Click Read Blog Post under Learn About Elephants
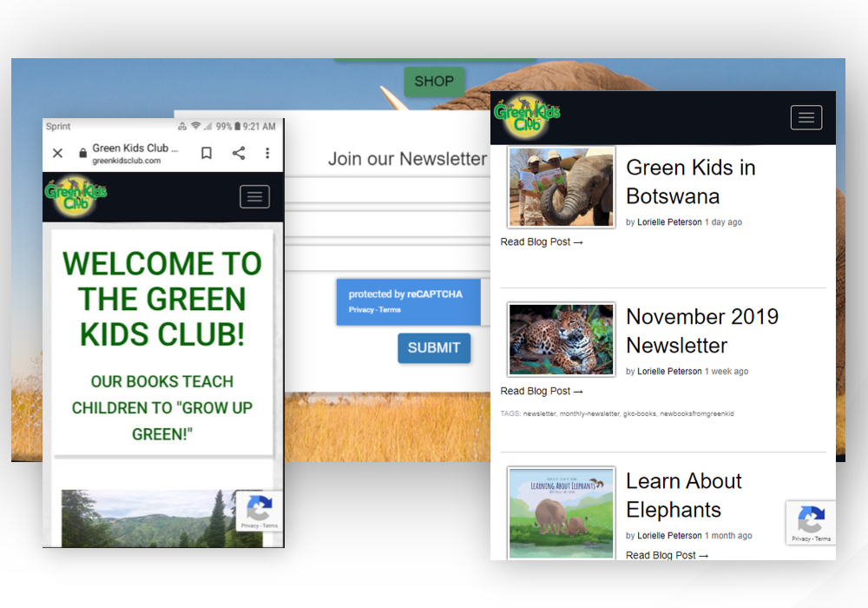 coord(667,555)
